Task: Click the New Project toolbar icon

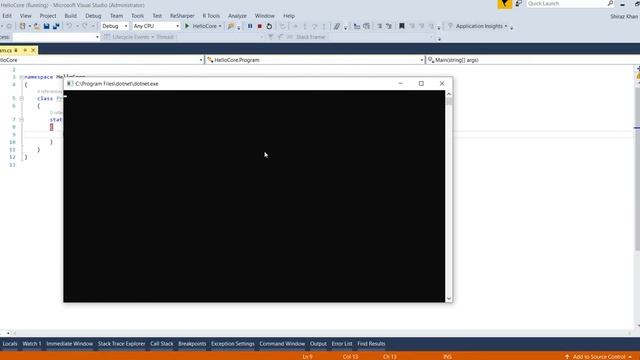Action: 22,26
